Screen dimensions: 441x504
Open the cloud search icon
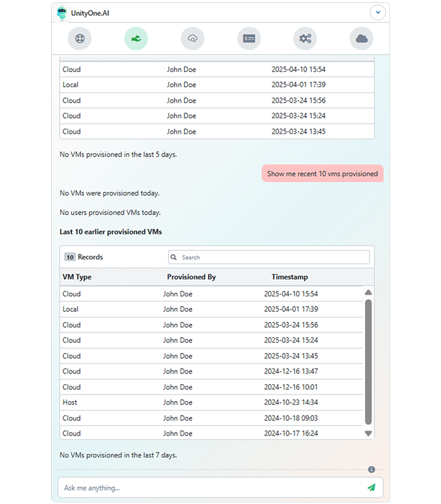pyautogui.click(x=192, y=39)
